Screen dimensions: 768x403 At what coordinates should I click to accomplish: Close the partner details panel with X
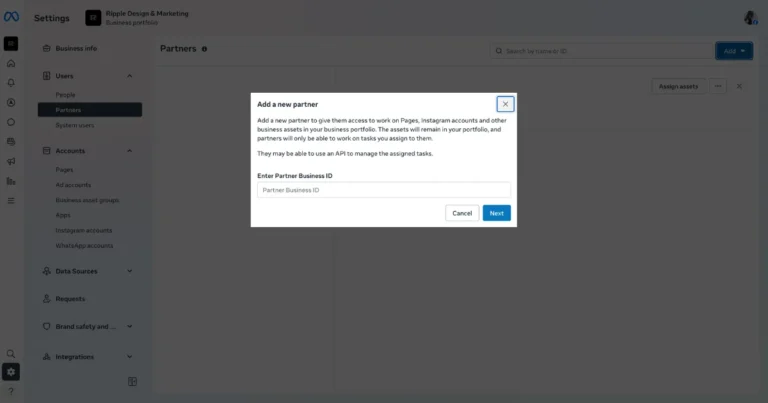click(739, 86)
